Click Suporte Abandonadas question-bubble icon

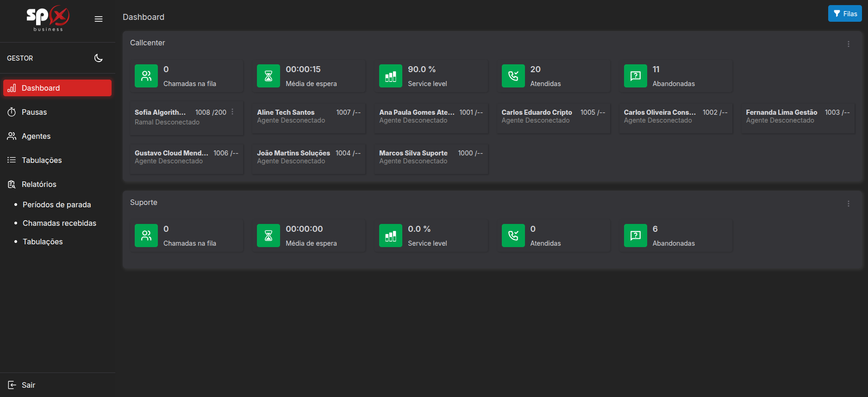(x=636, y=236)
